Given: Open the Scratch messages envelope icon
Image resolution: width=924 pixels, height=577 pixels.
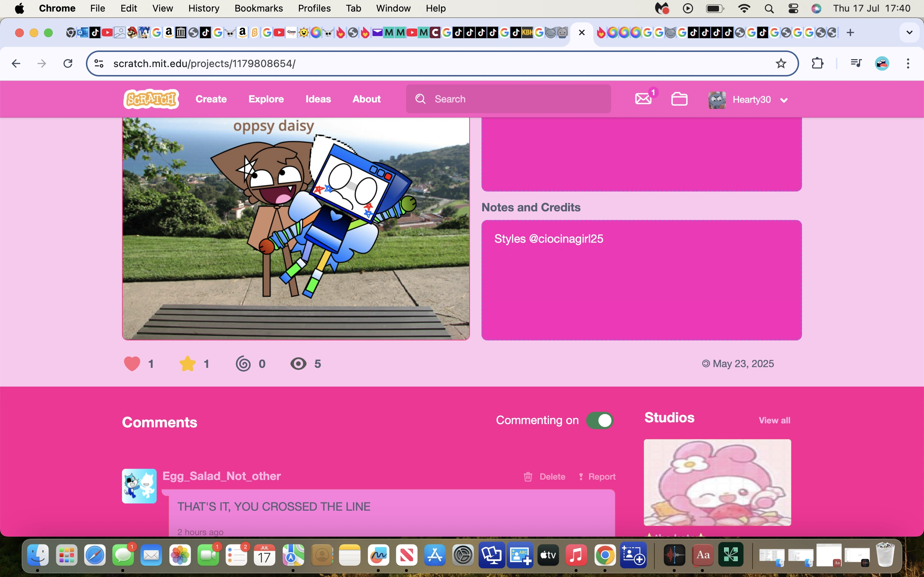Looking at the screenshot, I should pyautogui.click(x=643, y=99).
